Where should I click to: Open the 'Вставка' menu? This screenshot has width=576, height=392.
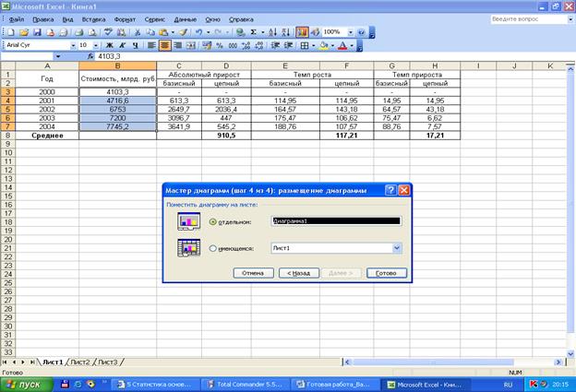[93, 18]
